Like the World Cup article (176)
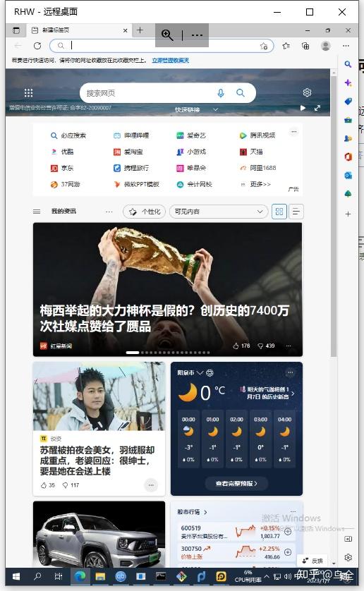The width and height of the screenshot is (364, 591). 241,346
